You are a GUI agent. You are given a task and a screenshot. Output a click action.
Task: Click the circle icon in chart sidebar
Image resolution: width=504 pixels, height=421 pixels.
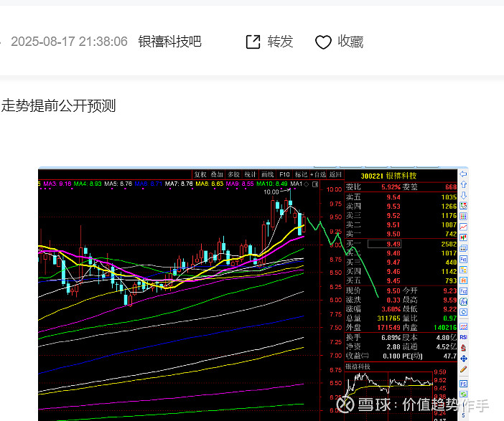pyautogui.click(x=463, y=312)
